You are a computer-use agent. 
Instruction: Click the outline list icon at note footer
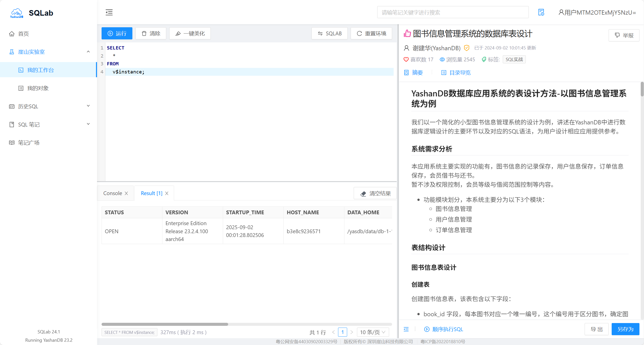pos(406,329)
